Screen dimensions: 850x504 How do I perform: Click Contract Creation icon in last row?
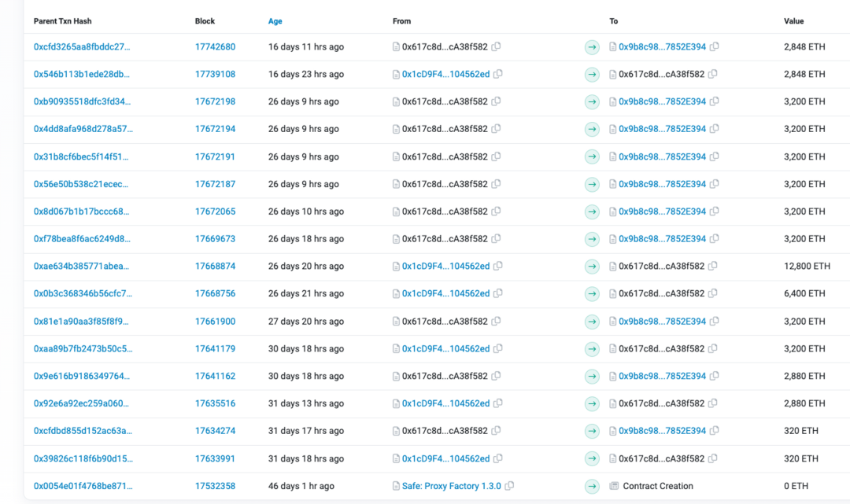(614, 486)
